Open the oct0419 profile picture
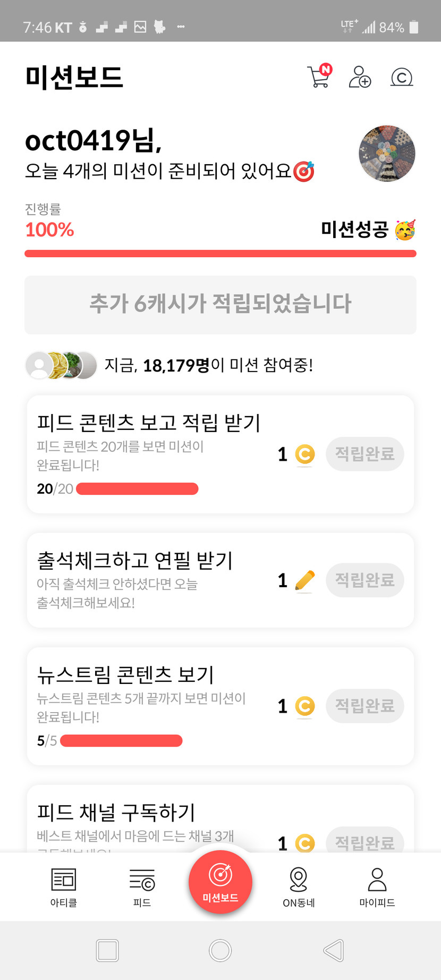The image size is (441, 980). point(387,154)
